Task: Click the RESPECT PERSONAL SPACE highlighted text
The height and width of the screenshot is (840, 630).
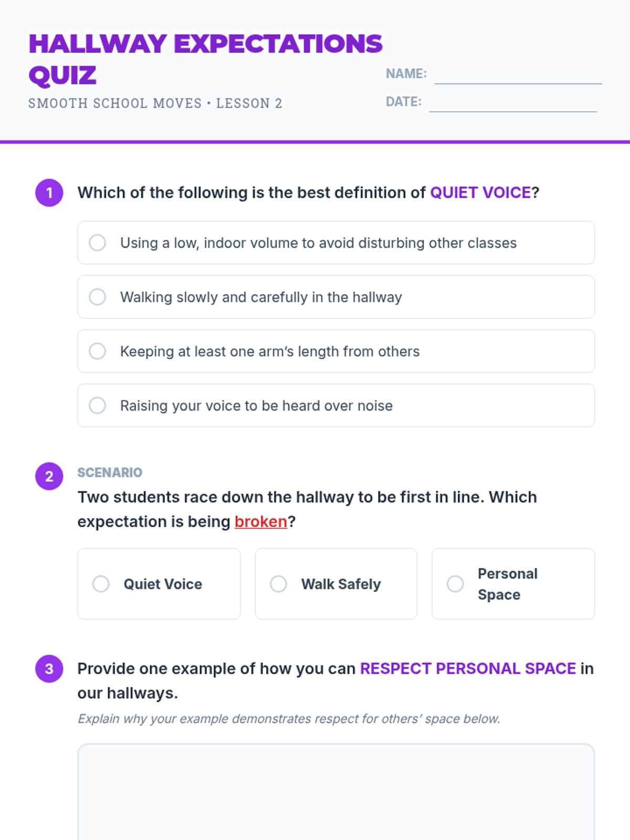Action: [x=468, y=668]
